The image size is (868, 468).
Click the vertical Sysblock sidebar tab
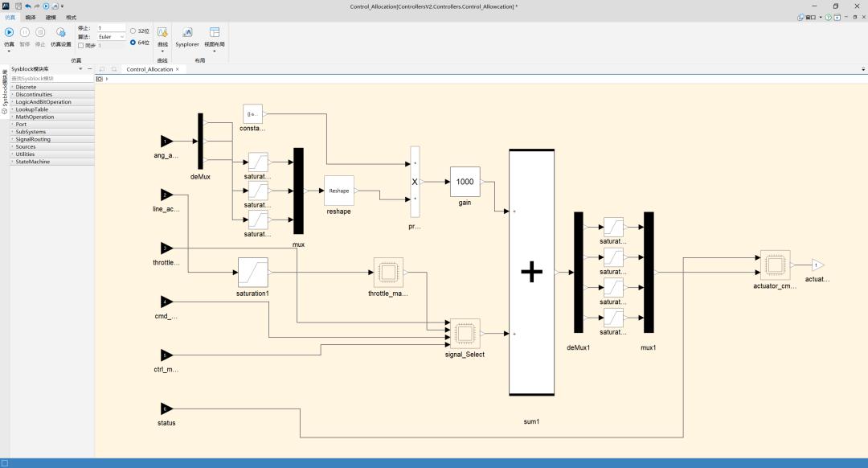point(5,92)
